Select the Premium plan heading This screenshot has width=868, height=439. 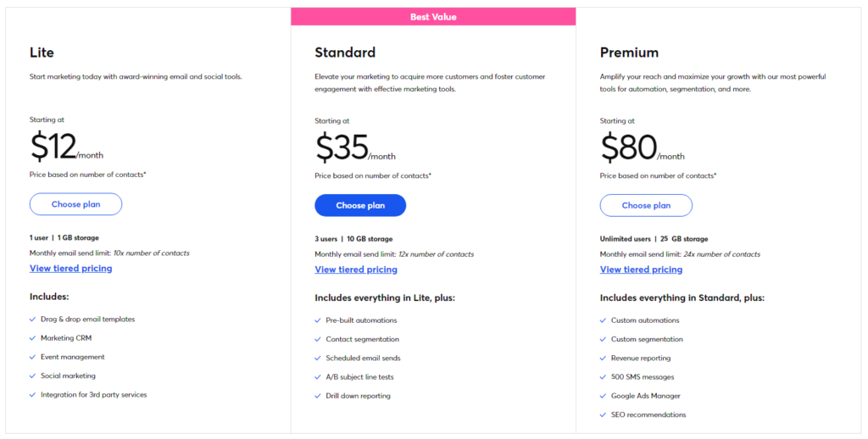point(629,53)
